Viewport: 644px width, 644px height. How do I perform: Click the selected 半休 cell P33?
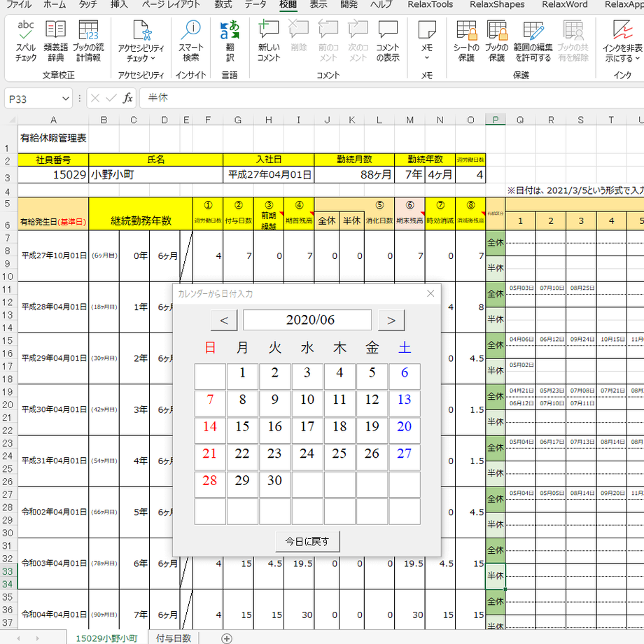click(x=496, y=576)
